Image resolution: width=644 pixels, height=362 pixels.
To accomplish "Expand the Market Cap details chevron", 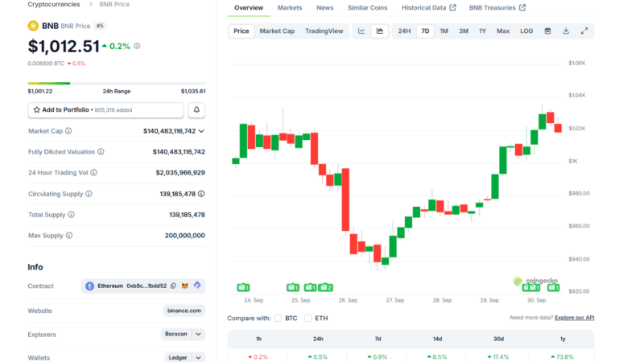I will coord(201,130).
